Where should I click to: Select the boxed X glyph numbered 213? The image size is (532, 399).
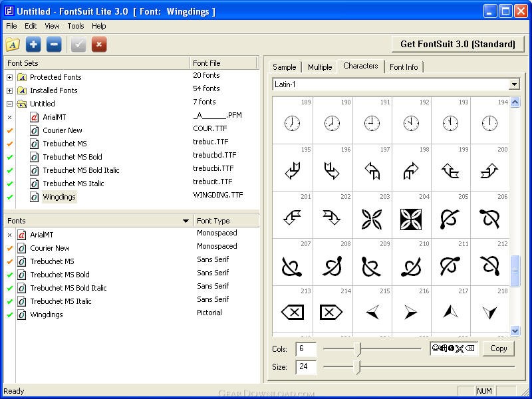(x=292, y=313)
